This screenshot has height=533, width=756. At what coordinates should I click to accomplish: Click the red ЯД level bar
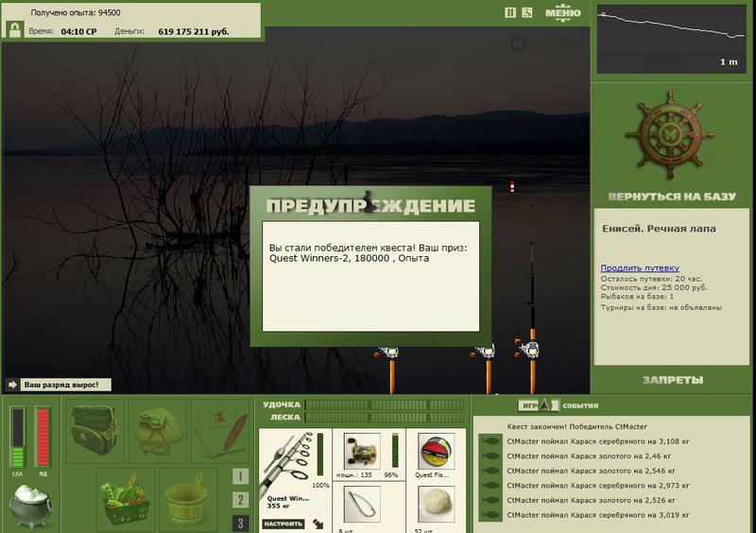tap(43, 437)
